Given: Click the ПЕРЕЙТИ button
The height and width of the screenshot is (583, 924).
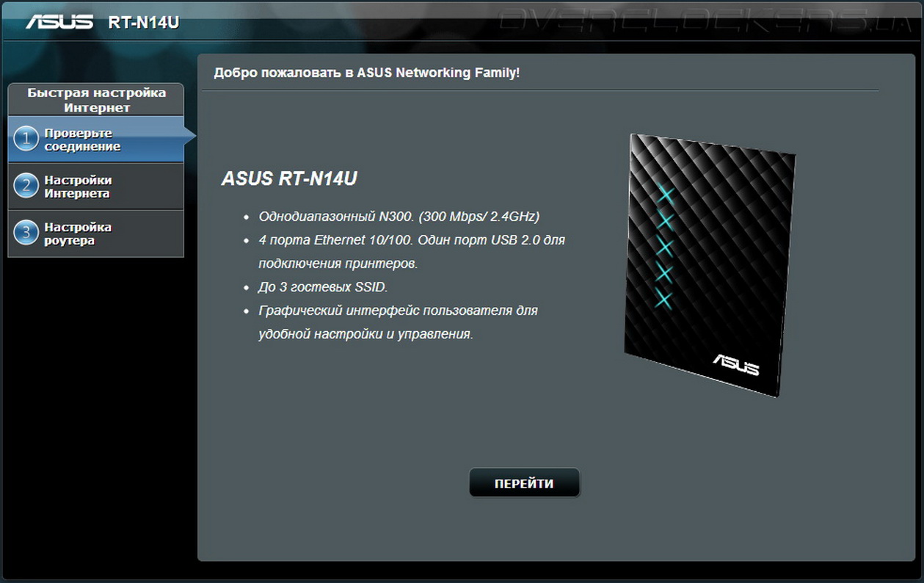Looking at the screenshot, I should point(524,483).
